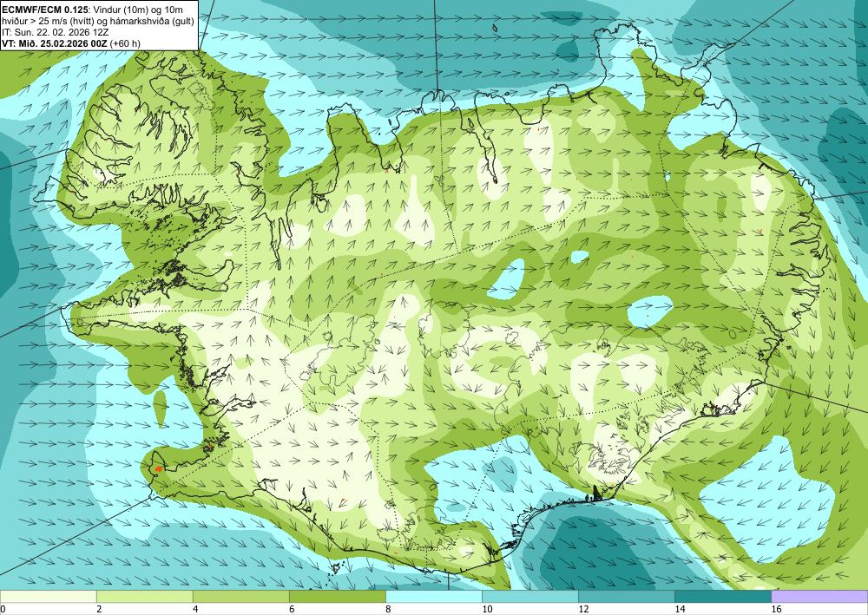Screen dimensions: 868x615
Task: Click the 8–10 m/s light cyan swatch
Action: 433,597
